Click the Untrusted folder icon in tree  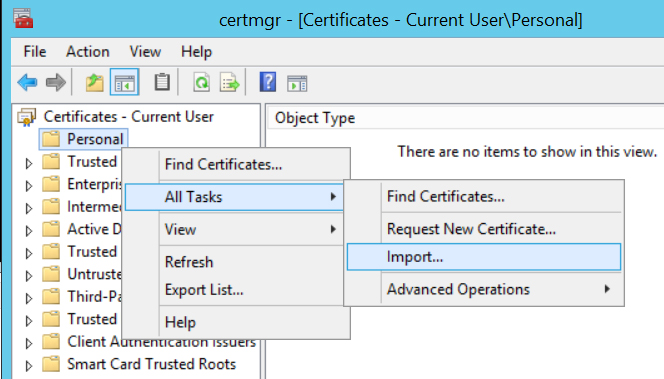tap(51, 274)
